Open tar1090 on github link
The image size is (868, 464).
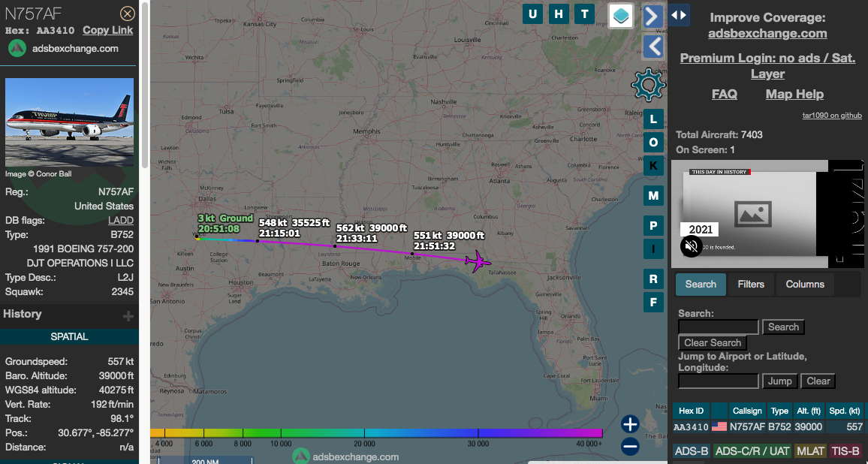point(832,116)
